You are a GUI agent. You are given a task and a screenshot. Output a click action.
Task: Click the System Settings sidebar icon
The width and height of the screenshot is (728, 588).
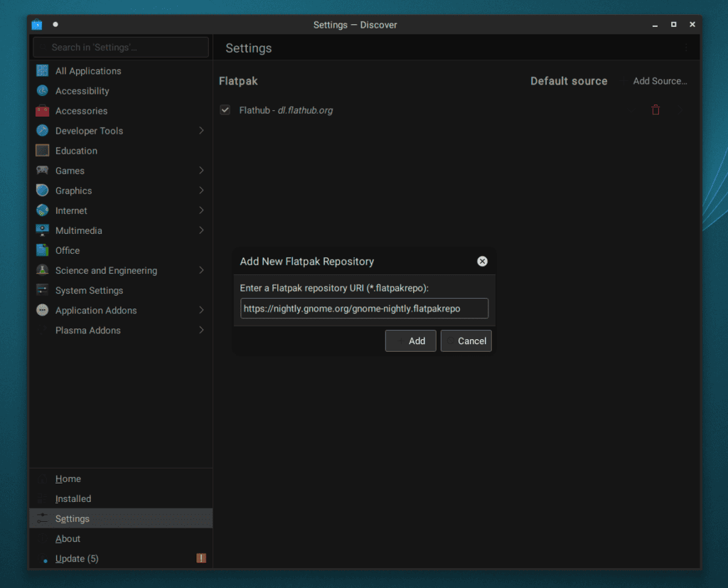point(43,290)
